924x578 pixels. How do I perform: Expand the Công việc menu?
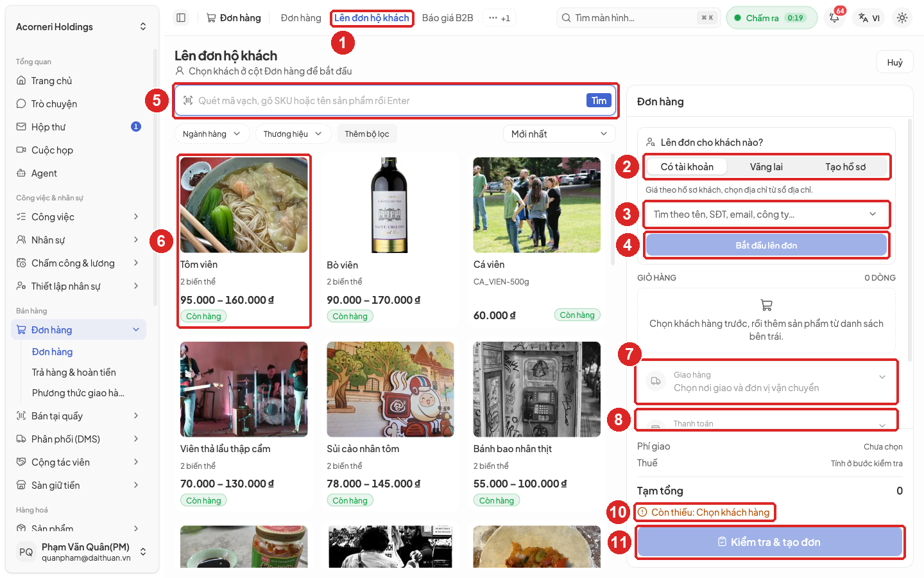[x=78, y=217]
